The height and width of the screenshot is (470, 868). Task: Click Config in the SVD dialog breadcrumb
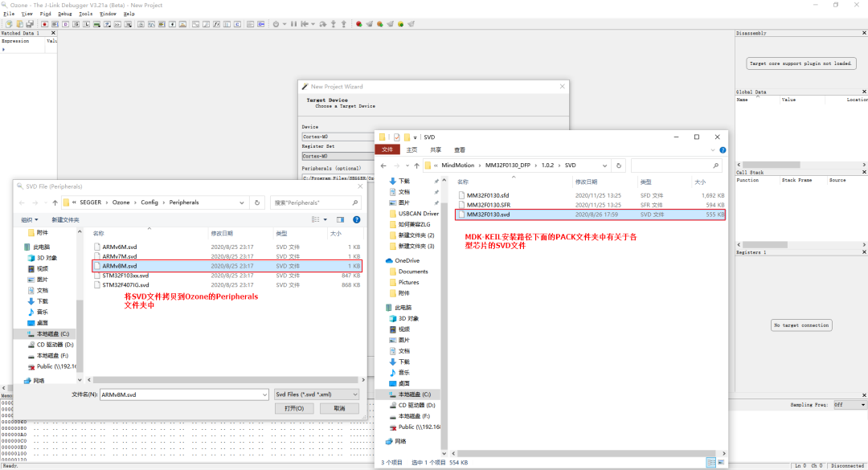pos(149,202)
